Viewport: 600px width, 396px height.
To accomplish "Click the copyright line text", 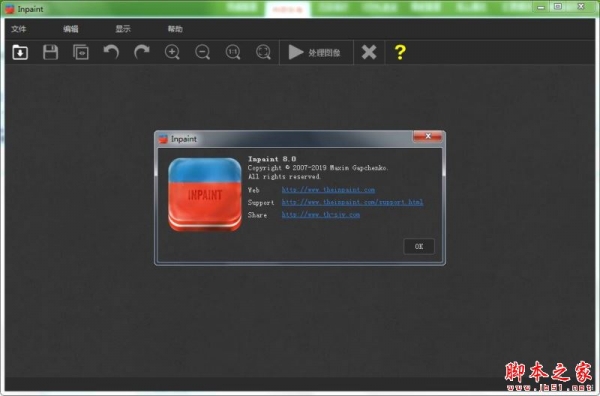I will 318,168.
